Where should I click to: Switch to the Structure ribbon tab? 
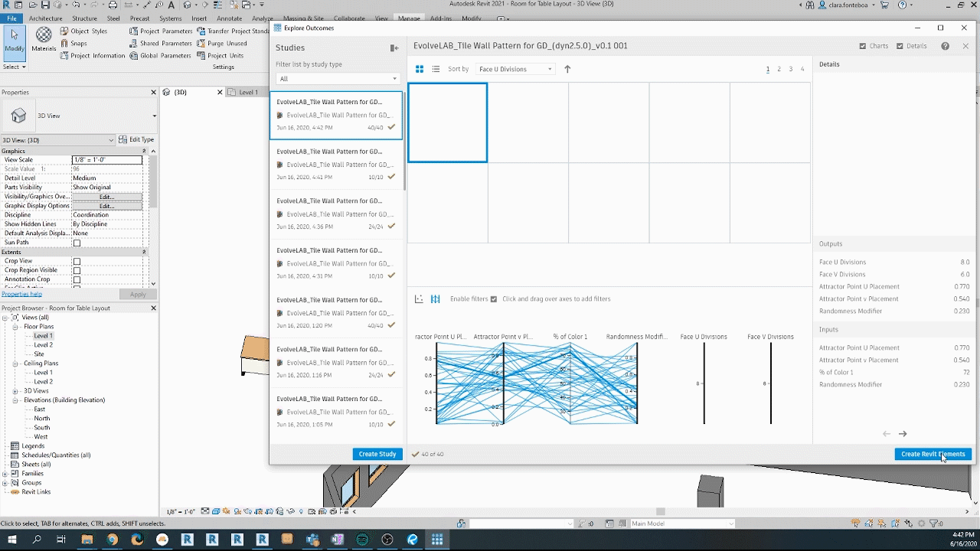tap(84, 18)
